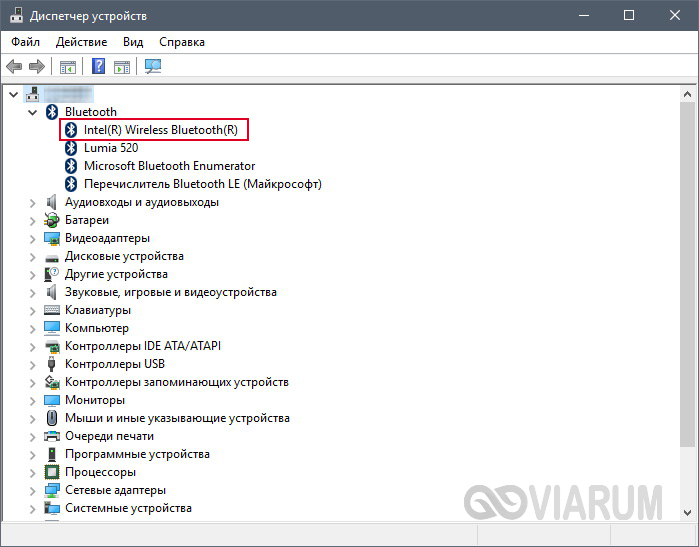Click the computer root node icon
The width and height of the screenshot is (699, 547).
tap(33, 94)
